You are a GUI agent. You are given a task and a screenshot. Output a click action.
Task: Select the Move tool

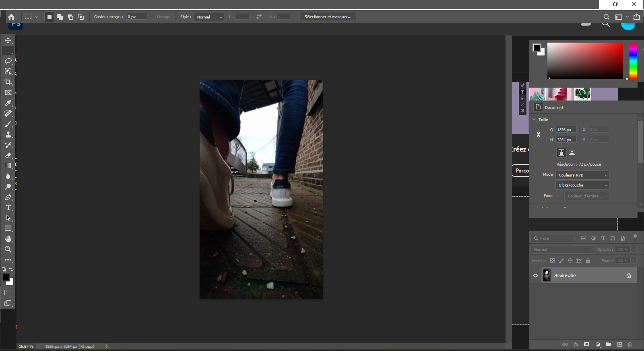coord(8,40)
